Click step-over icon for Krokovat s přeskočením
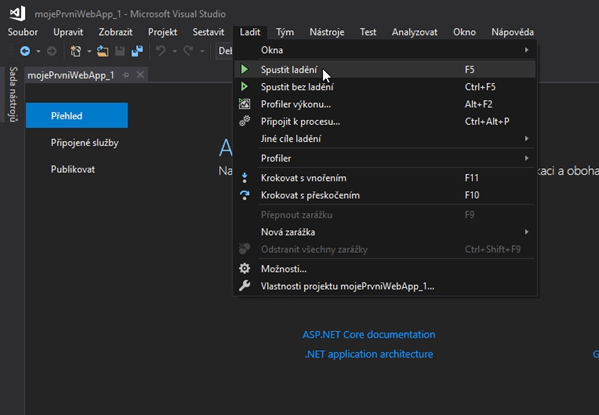Screen dimensions: 599x415 pos(244,195)
